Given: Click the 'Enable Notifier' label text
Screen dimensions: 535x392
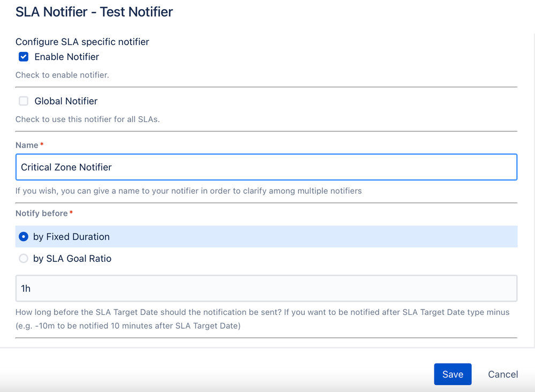Looking at the screenshot, I should tap(66, 57).
